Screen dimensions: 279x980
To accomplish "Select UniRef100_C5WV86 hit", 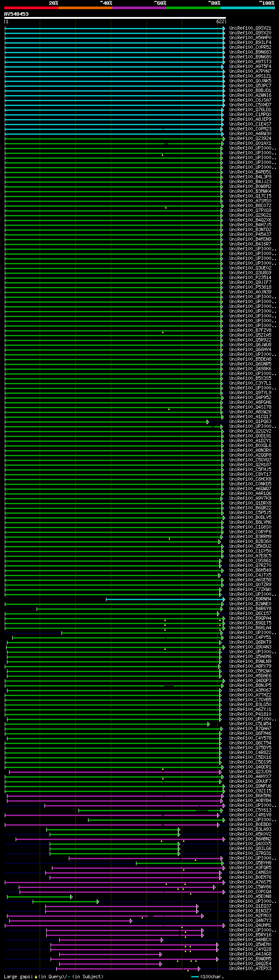I will pyautogui.click(x=250, y=887).
